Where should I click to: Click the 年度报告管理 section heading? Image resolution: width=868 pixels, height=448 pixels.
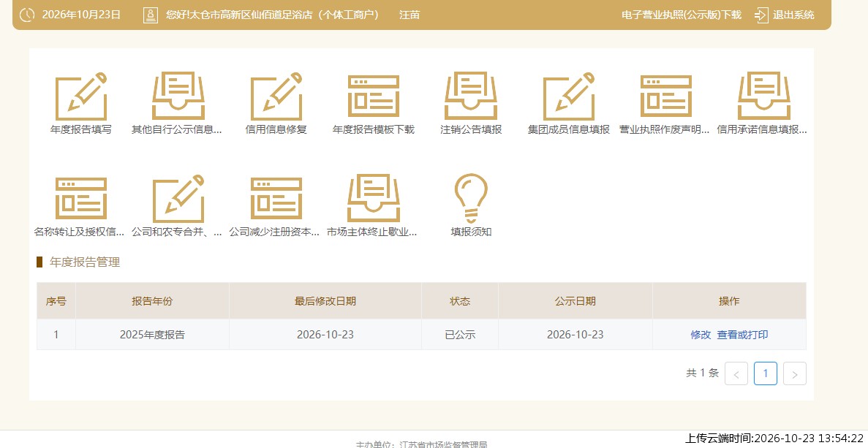click(x=85, y=262)
